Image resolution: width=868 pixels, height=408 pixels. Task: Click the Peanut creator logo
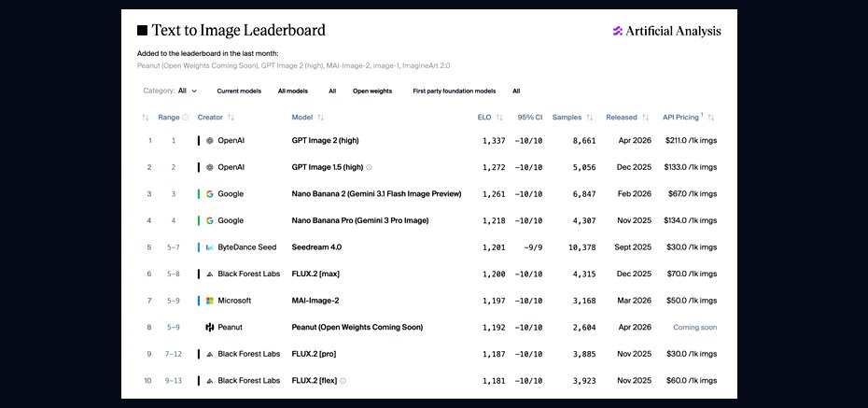pyautogui.click(x=209, y=327)
